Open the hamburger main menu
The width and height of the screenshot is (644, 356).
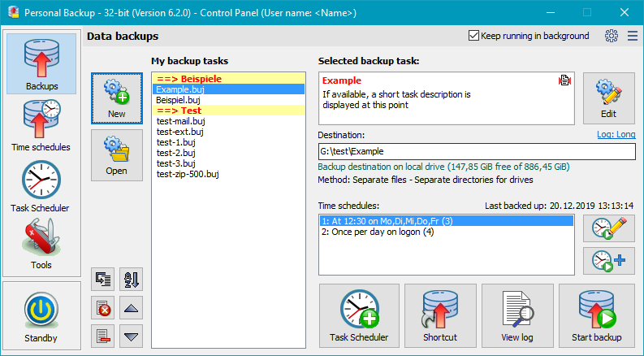pyautogui.click(x=633, y=36)
